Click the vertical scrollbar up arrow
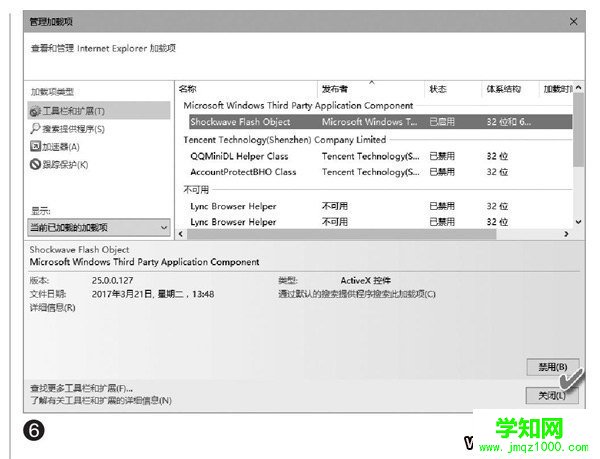Screen dimensions: 600x459 click(579, 88)
